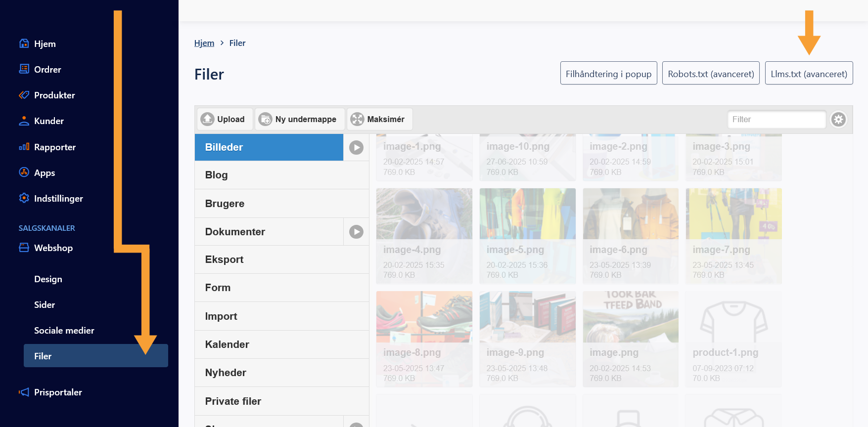Focus the Filter search field
The height and width of the screenshot is (427, 868).
777,119
